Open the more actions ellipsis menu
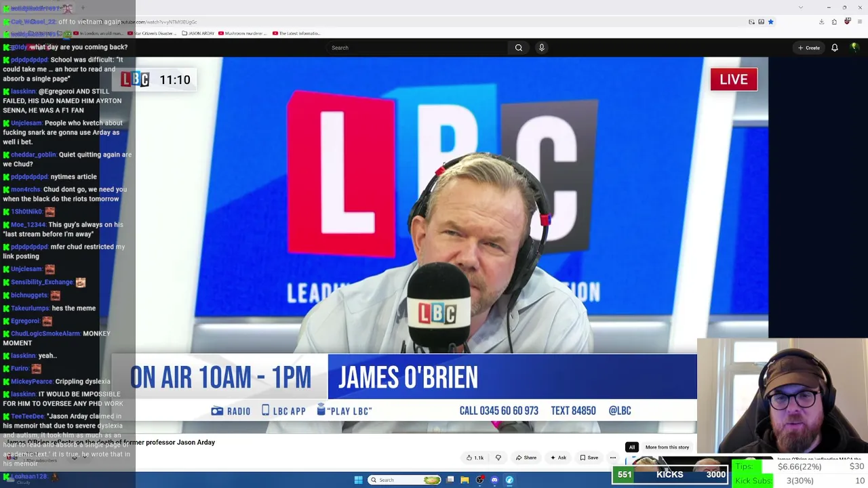The width and height of the screenshot is (868, 488). point(613,457)
